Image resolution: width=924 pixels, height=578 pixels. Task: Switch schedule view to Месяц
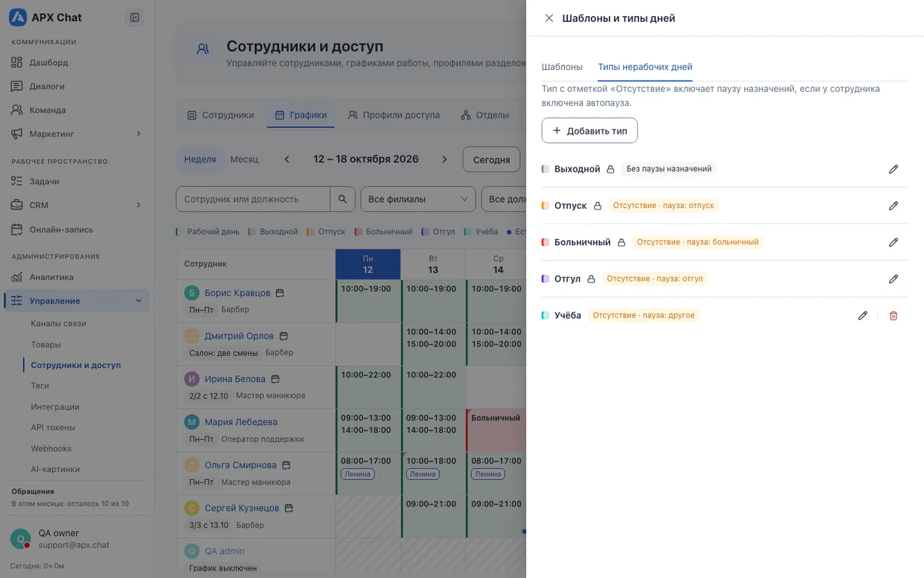pos(244,159)
